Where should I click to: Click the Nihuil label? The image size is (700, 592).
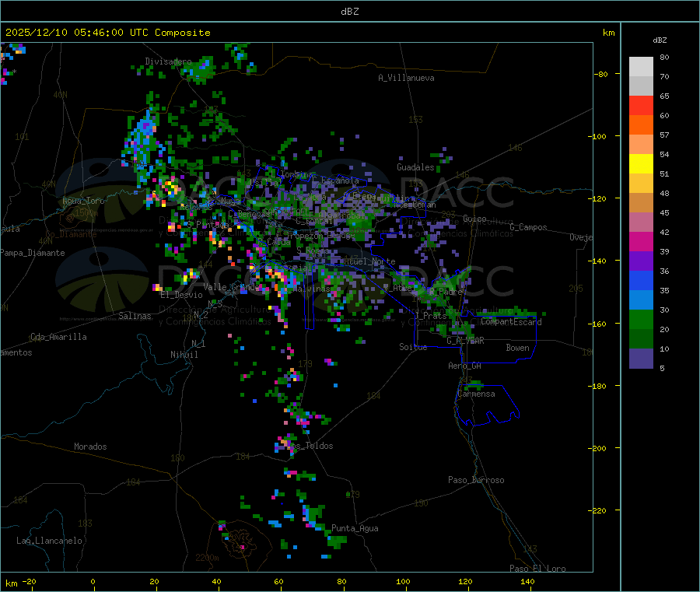(184, 355)
